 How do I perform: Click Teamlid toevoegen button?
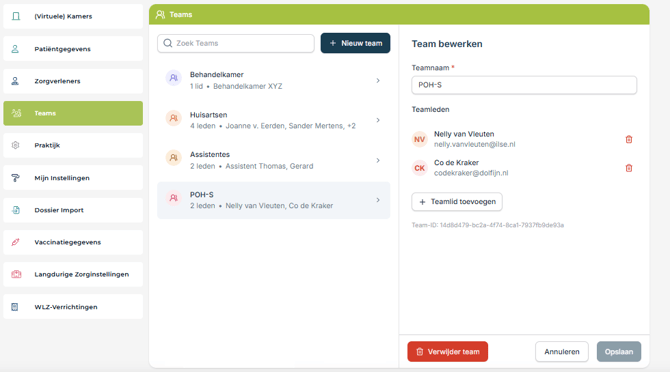coord(457,202)
